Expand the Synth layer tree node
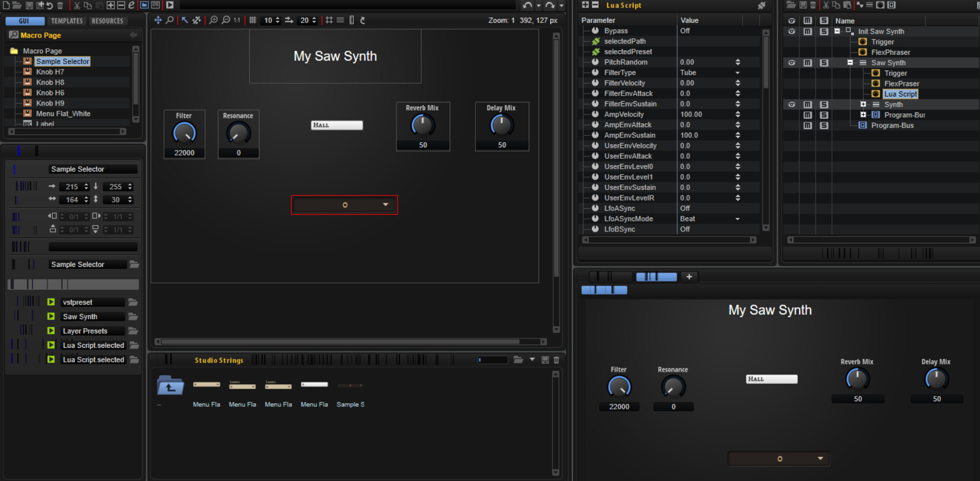Viewport: 980px width, 481px height. [x=863, y=104]
